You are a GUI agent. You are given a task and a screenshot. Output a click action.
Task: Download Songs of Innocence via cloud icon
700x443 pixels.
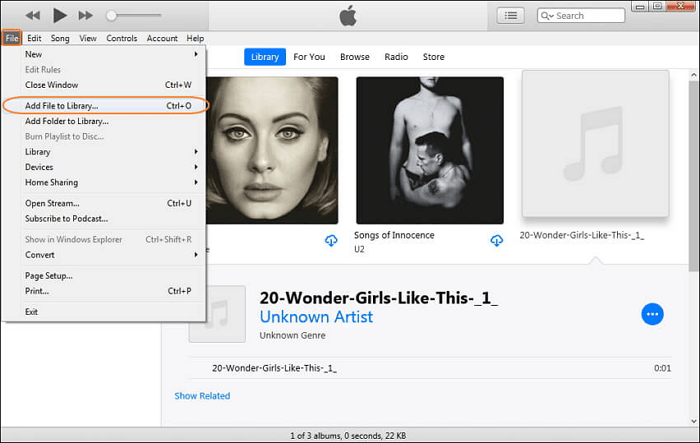[497, 241]
